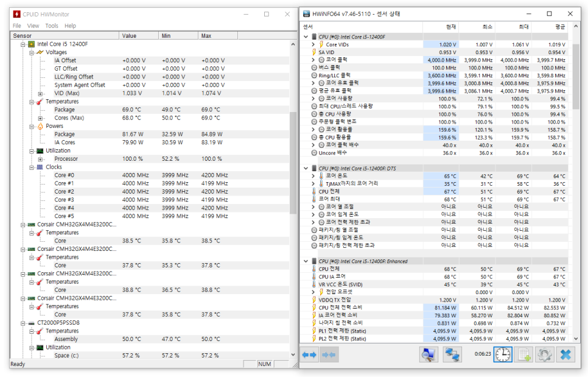This screenshot has height=377, width=588.
Task: Click the thermometer icon of CPU Temperatures in HWMonitor
Action: 40,101
